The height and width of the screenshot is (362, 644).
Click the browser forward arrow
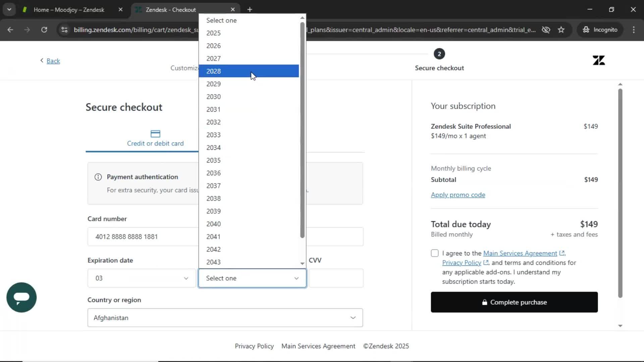click(x=27, y=30)
